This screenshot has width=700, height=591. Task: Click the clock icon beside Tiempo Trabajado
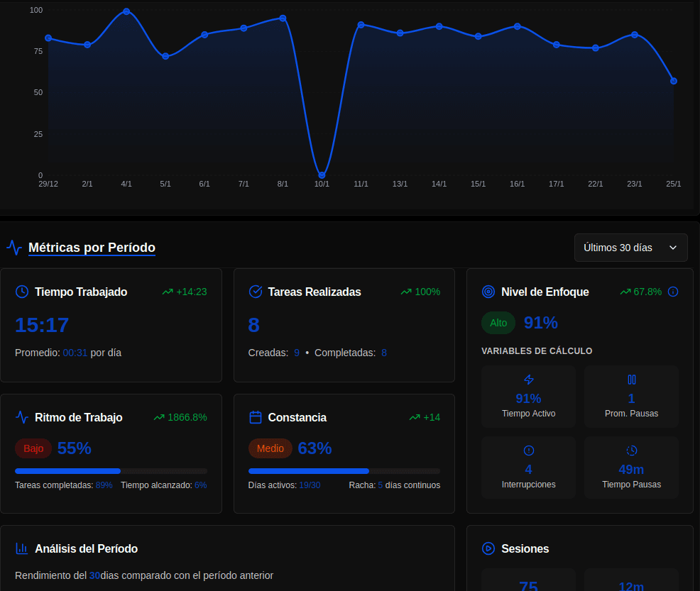[x=22, y=292]
